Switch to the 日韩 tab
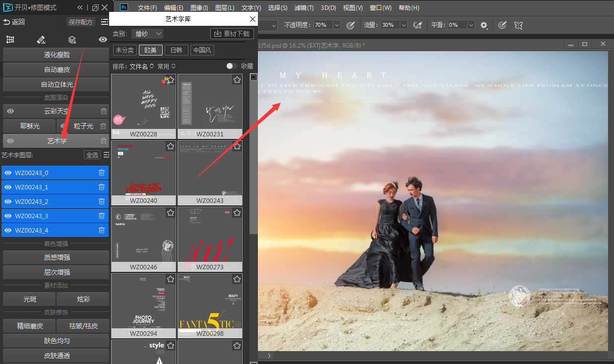614x364 pixels. click(x=176, y=50)
